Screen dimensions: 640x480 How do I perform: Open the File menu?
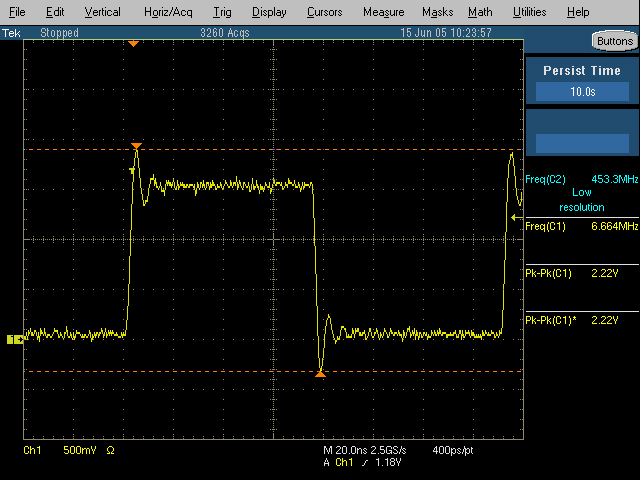pyautogui.click(x=17, y=12)
